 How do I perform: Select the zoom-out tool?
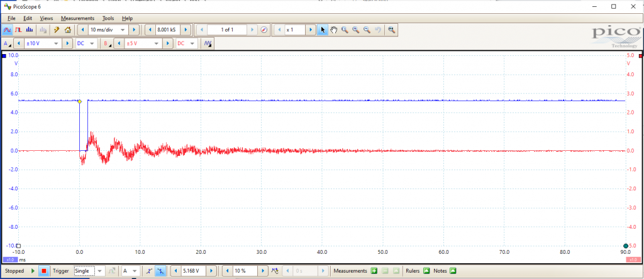(x=367, y=30)
